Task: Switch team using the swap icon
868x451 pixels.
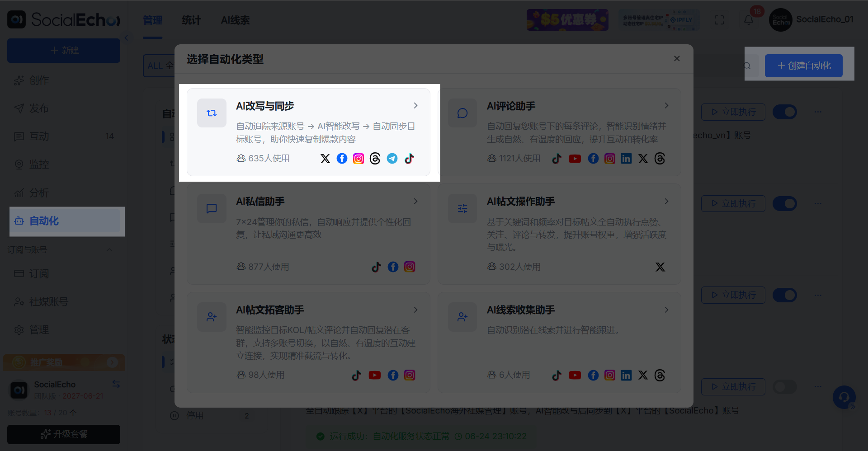Action: pos(116,384)
